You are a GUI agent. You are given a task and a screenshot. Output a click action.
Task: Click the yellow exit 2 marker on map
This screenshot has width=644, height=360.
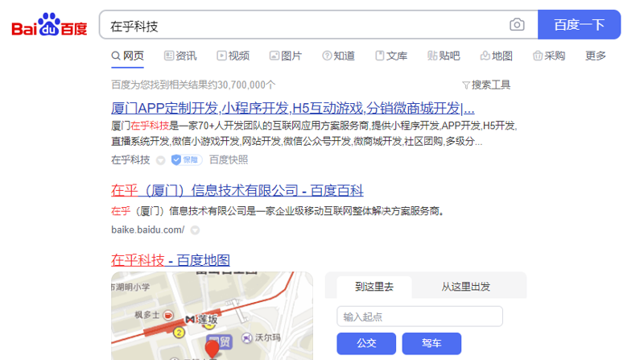[179, 332]
